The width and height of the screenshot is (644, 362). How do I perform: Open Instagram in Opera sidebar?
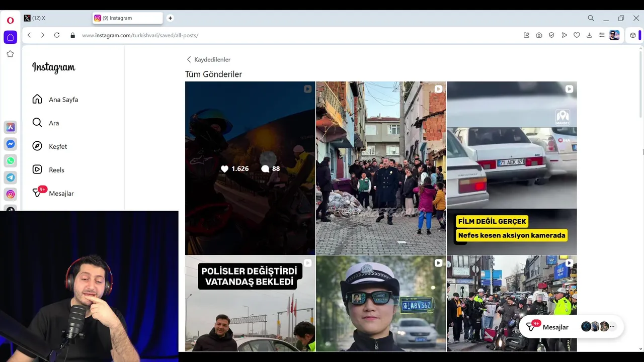click(10, 194)
